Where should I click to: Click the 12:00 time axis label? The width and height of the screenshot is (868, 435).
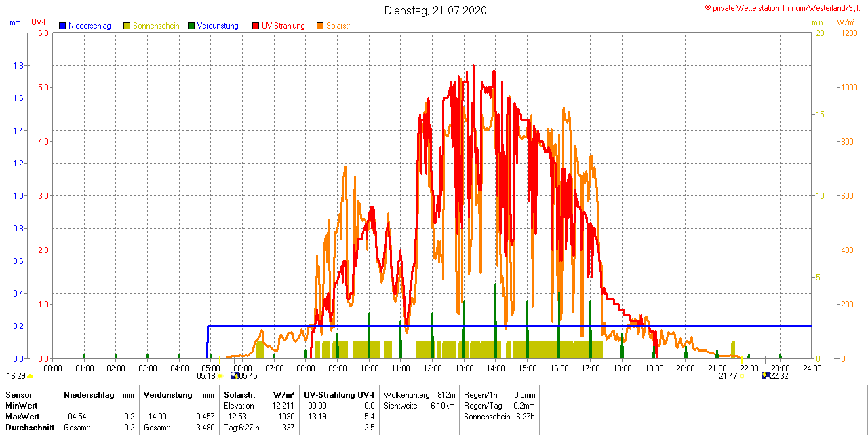coord(433,368)
